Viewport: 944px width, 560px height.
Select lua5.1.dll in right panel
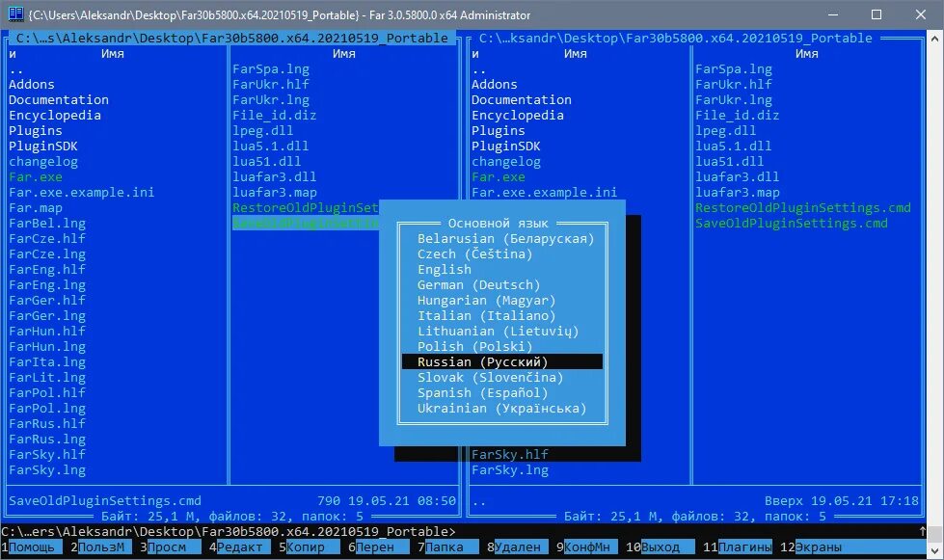pyautogui.click(x=733, y=147)
